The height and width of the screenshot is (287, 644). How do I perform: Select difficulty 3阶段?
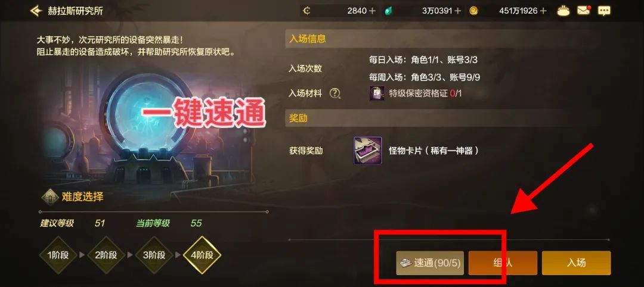[154, 255]
